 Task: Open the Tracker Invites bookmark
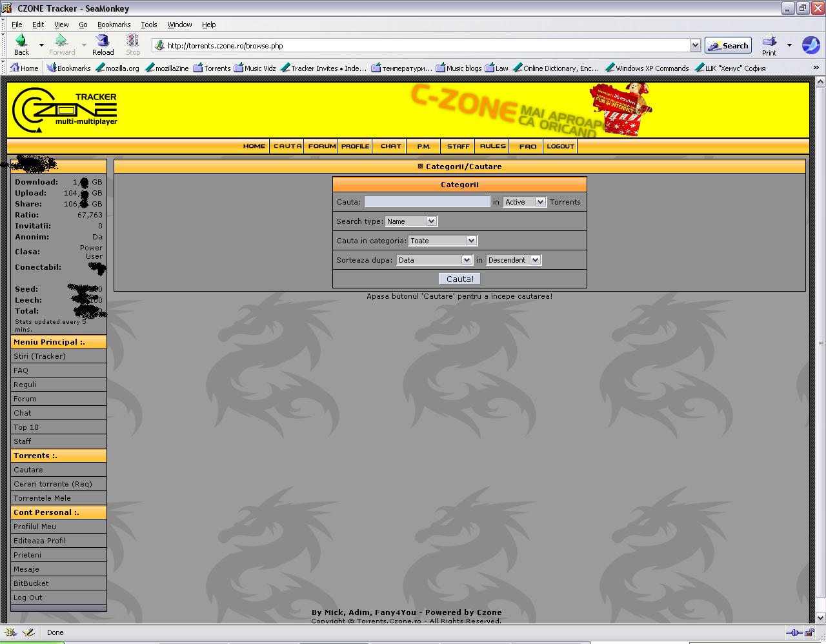[323, 68]
